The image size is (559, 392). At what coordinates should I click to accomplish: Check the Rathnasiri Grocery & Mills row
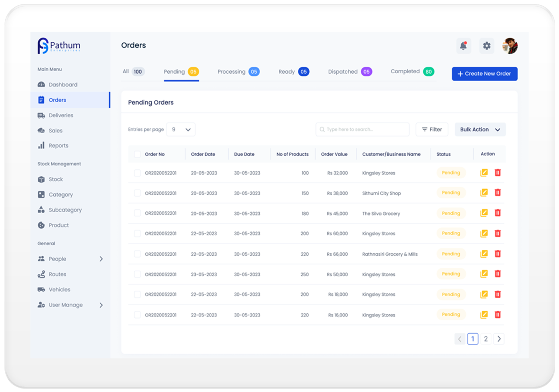[x=137, y=254]
